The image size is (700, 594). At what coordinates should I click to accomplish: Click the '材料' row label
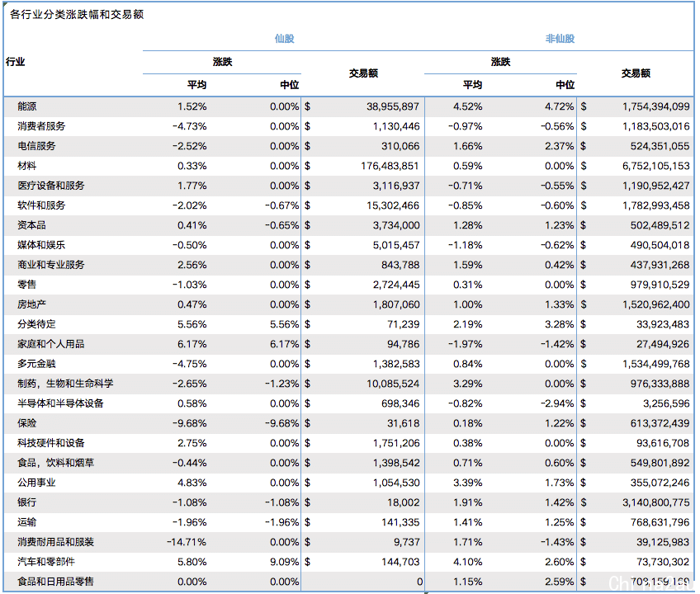27,166
